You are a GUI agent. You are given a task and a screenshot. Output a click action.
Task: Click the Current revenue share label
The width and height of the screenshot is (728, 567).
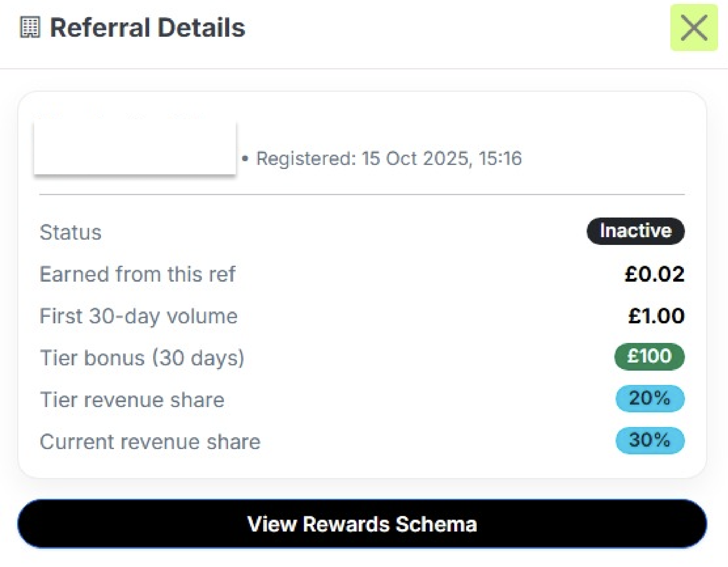click(x=150, y=442)
